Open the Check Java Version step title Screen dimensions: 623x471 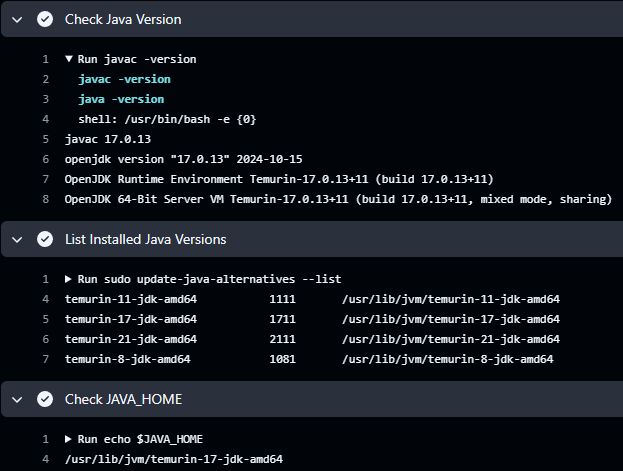coord(123,19)
